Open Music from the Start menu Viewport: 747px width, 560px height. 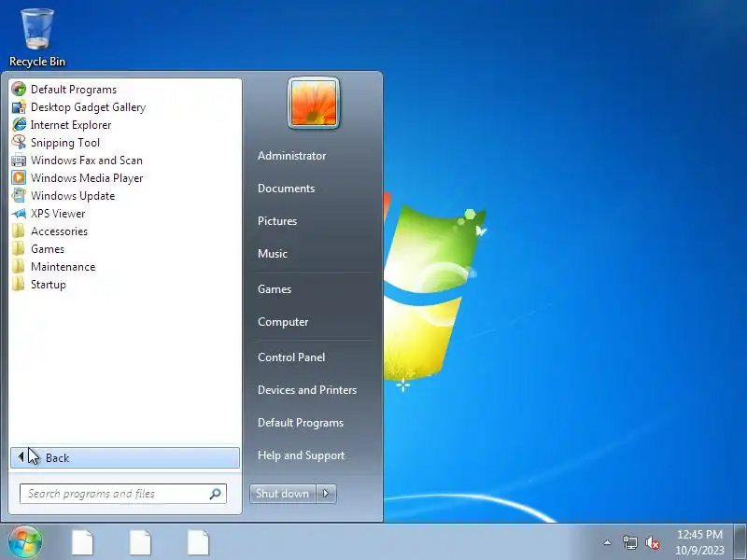[273, 254]
